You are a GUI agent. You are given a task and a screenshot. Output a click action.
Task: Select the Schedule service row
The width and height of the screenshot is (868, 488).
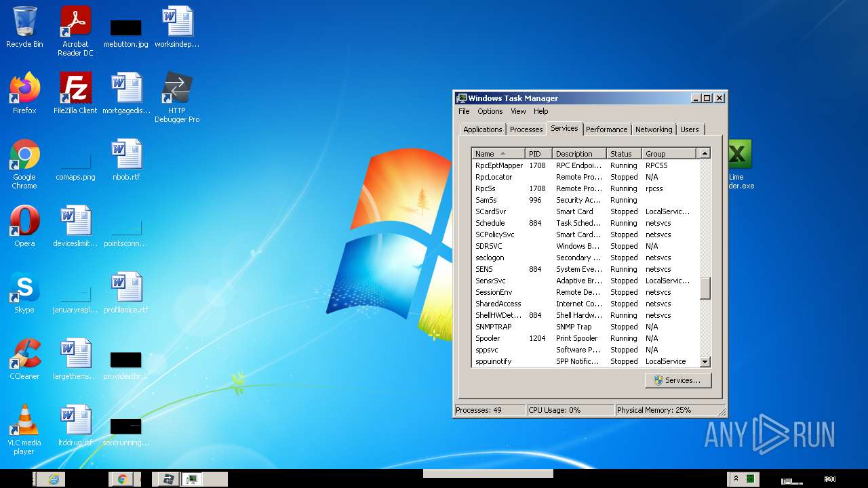coord(585,223)
